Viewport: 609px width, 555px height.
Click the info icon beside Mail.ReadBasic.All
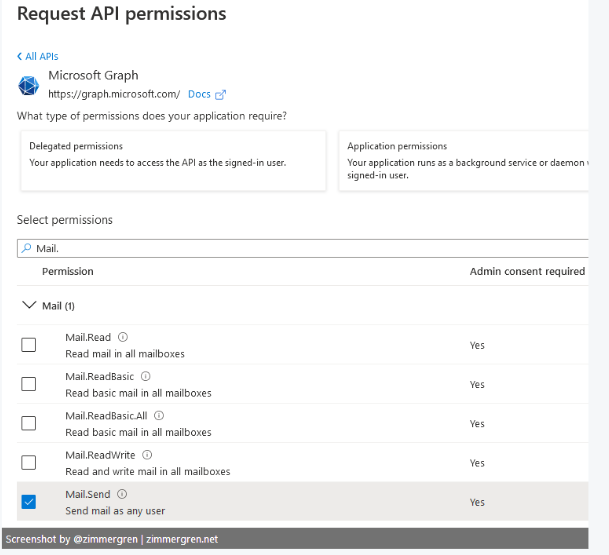point(159,415)
